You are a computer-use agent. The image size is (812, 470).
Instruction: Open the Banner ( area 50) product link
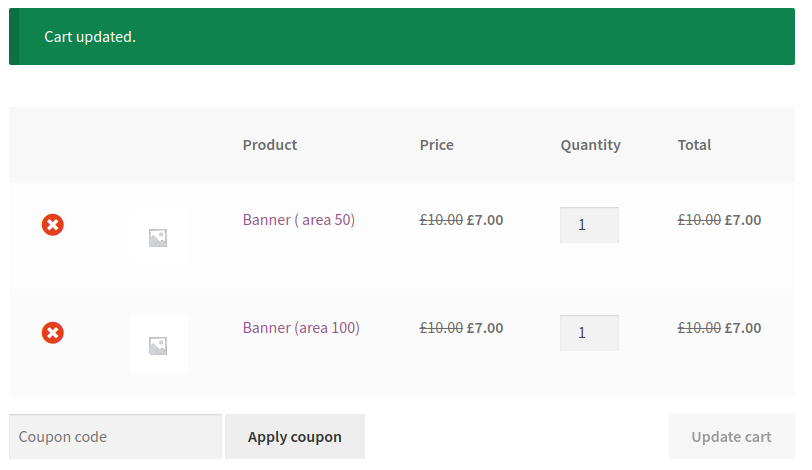[299, 220]
